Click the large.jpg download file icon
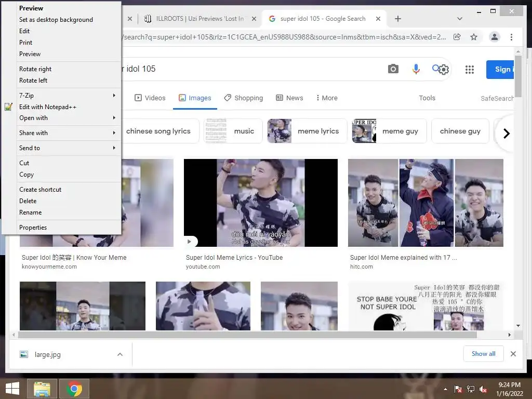The width and height of the screenshot is (532, 399). coord(24,354)
